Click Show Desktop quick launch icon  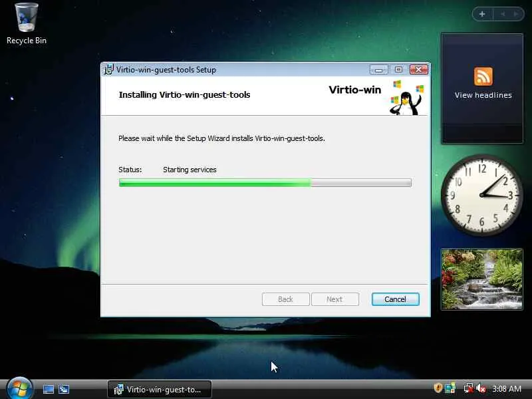pos(48,389)
